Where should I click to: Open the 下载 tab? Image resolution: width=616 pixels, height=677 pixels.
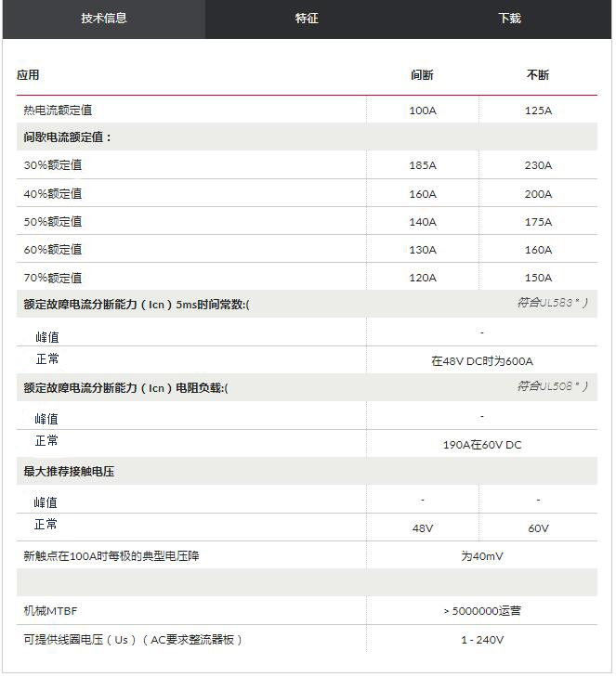509,19
